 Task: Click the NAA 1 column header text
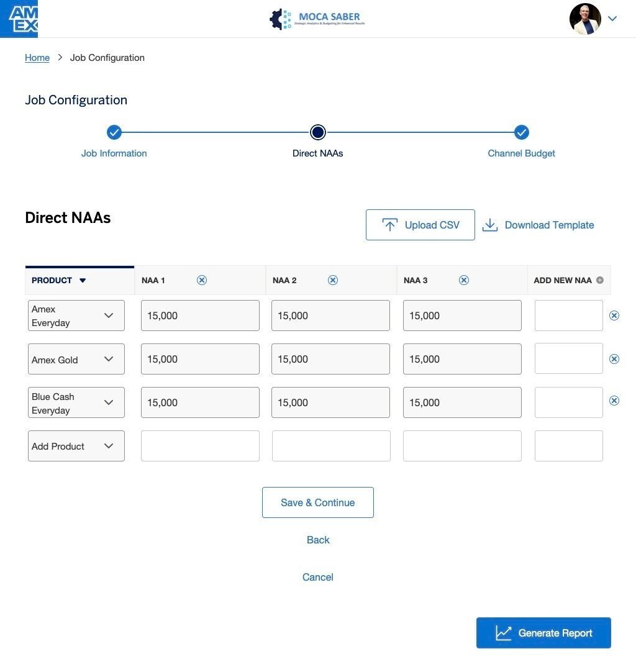[x=153, y=280]
